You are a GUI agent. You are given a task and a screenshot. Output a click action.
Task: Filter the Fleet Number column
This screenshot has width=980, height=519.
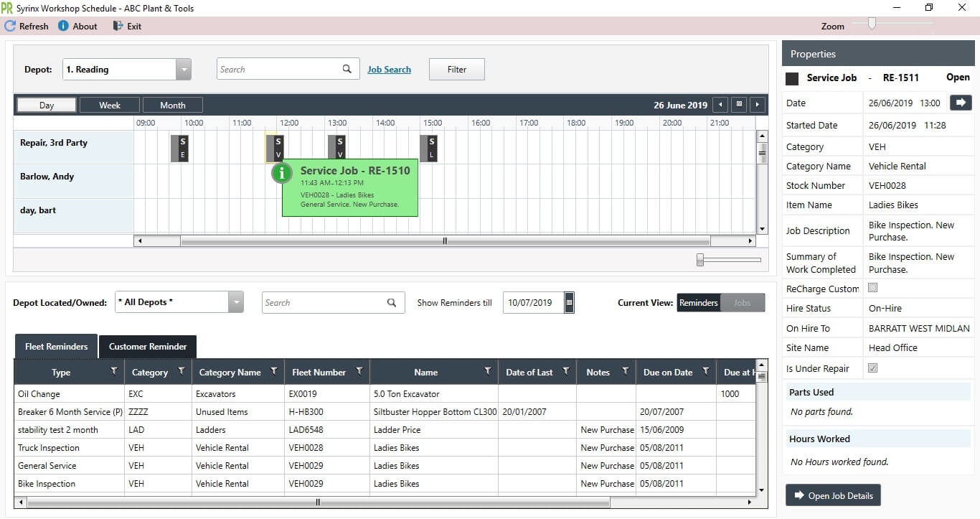point(359,371)
